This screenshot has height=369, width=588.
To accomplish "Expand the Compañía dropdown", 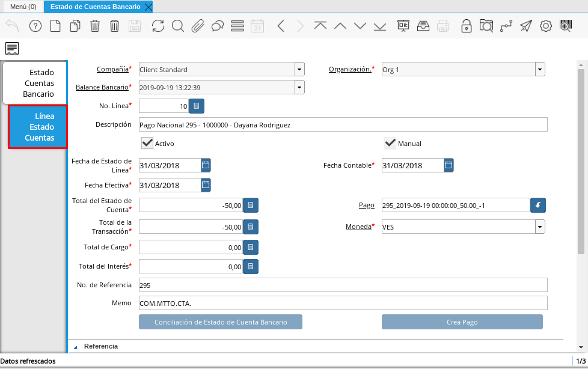I will 299,70.
